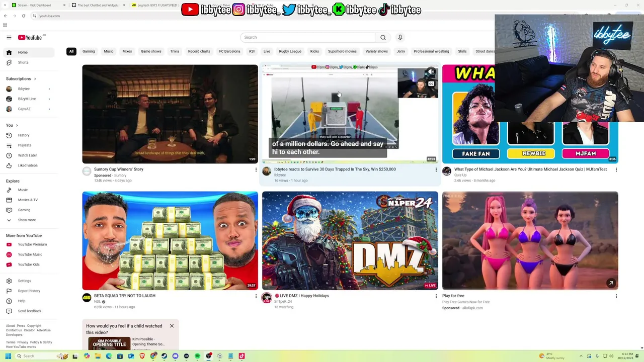Image resolution: width=644 pixels, height=362 pixels.
Task: Open Report history in sidebar
Action: click(29, 291)
